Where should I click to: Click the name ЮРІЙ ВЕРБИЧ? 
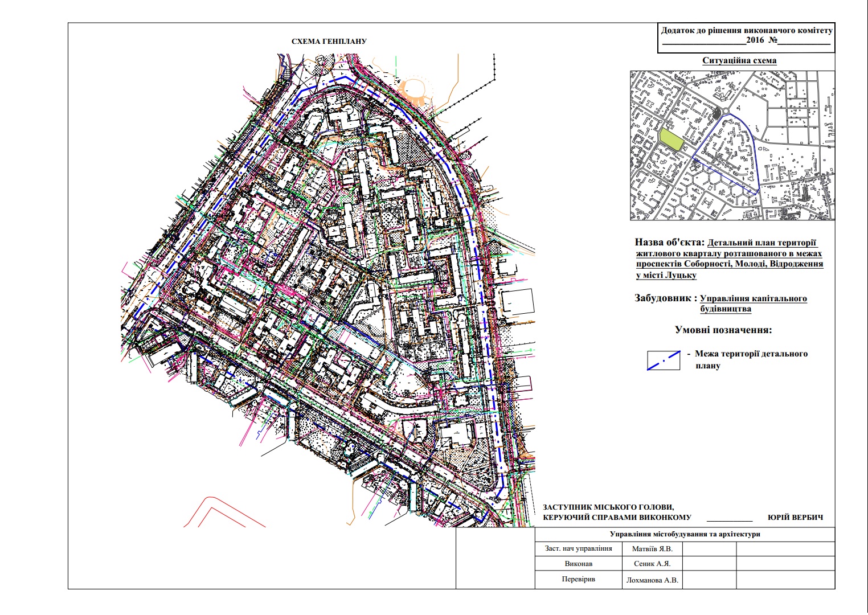(x=795, y=518)
